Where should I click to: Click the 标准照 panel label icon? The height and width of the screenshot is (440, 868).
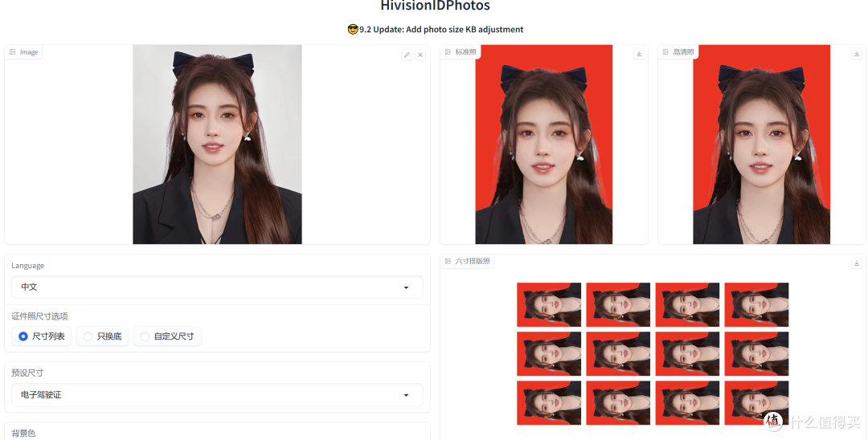tap(448, 52)
